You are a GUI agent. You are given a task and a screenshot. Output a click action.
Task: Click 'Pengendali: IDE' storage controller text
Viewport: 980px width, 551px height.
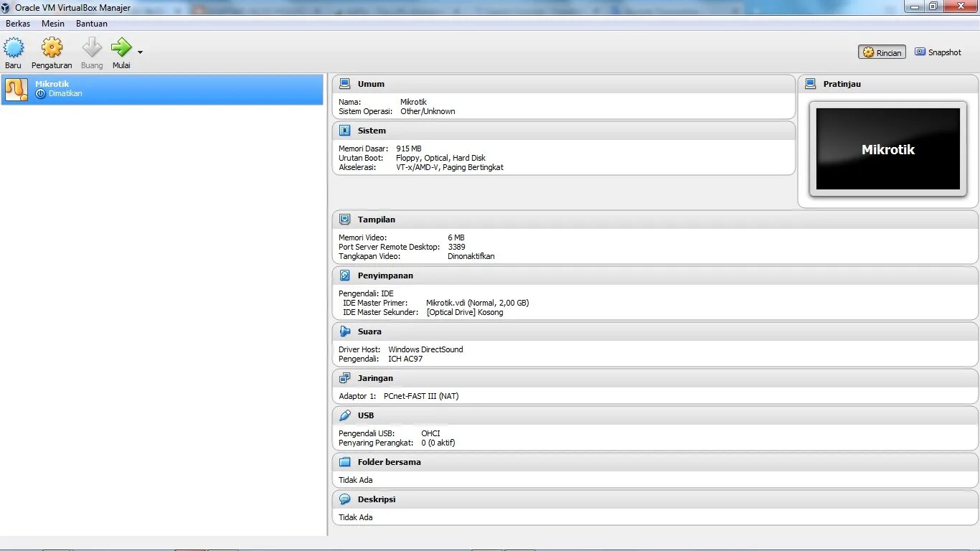[366, 293]
